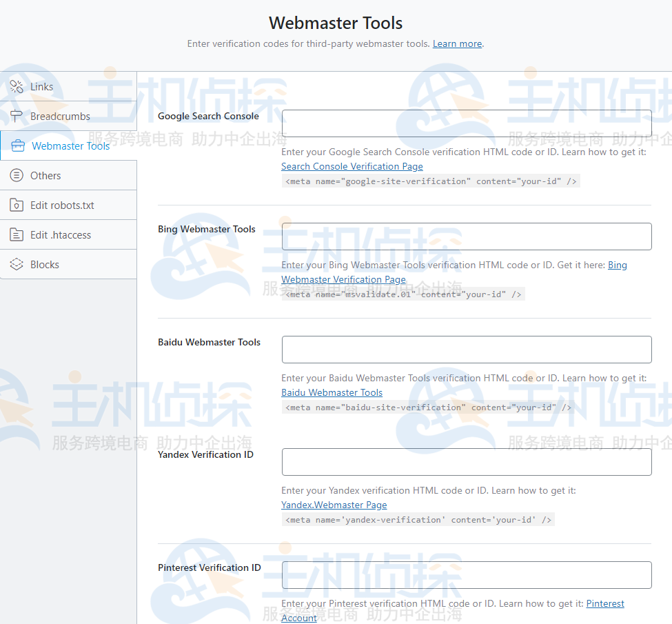Click the clock icon next to Others
Viewport: 672px width, 624px height.
tap(17, 175)
